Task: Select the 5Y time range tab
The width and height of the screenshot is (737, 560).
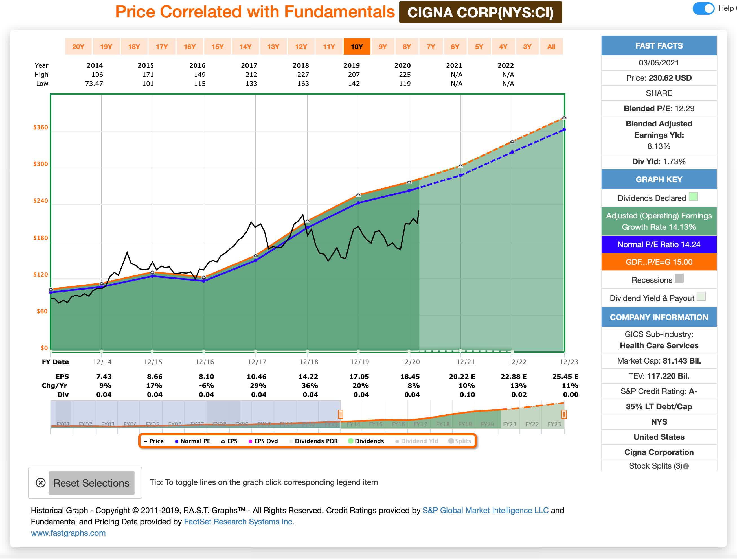Action: click(x=479, y=47)
